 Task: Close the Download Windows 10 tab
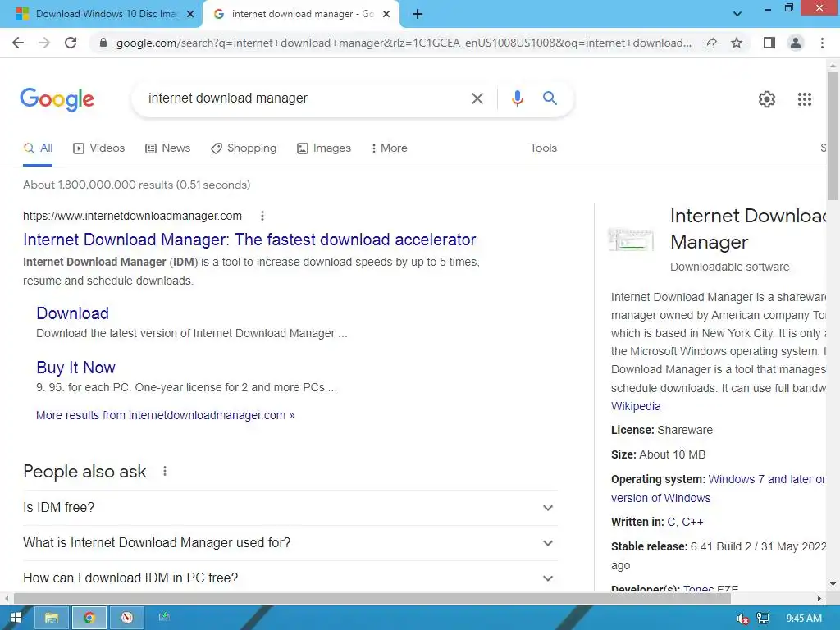click(190, 14)
